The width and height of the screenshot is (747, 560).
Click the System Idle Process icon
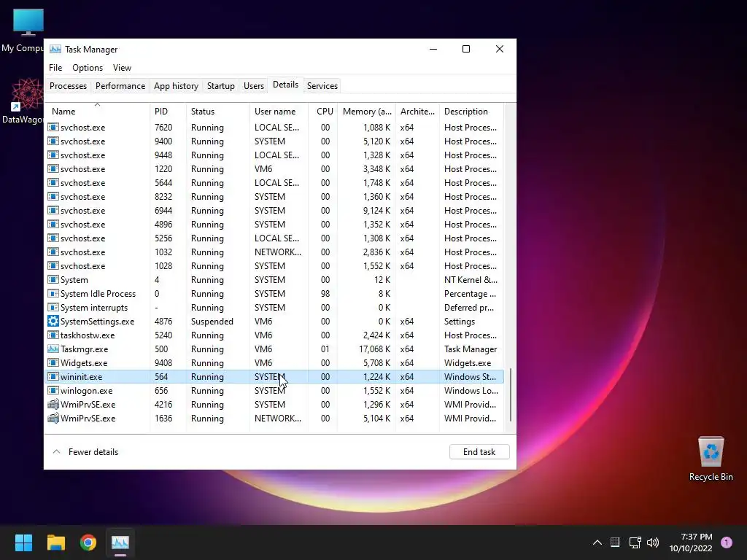click(53, 294)
